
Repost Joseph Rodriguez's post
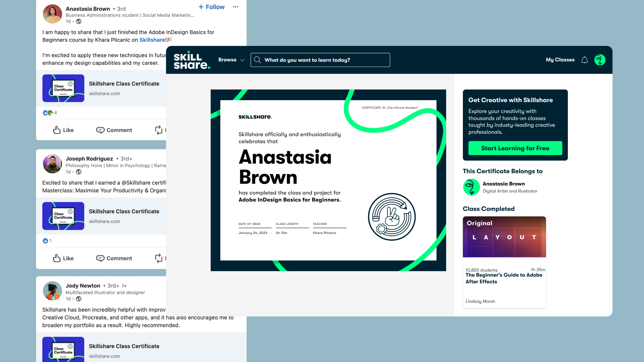pyautogui.click(x=159, y=258)
